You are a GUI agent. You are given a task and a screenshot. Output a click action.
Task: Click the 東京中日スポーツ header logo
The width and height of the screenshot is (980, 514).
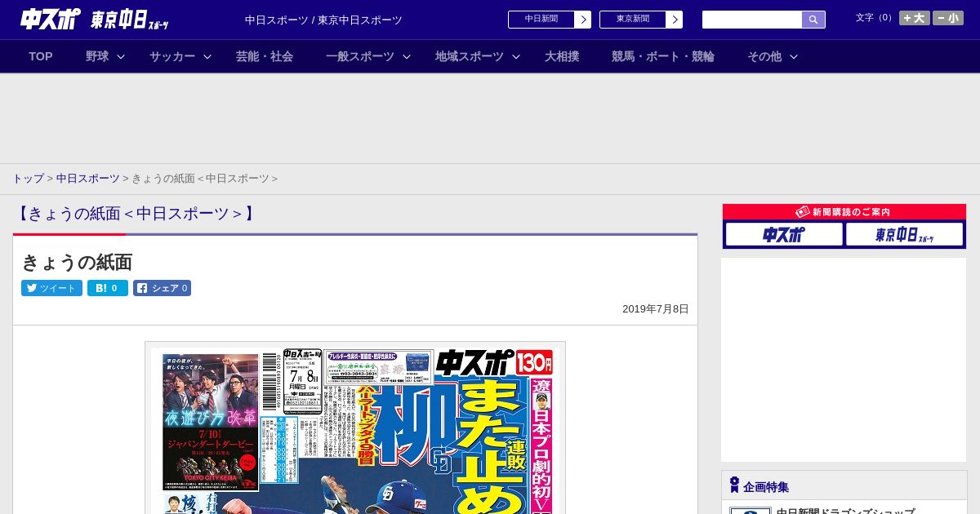(130, 20)
